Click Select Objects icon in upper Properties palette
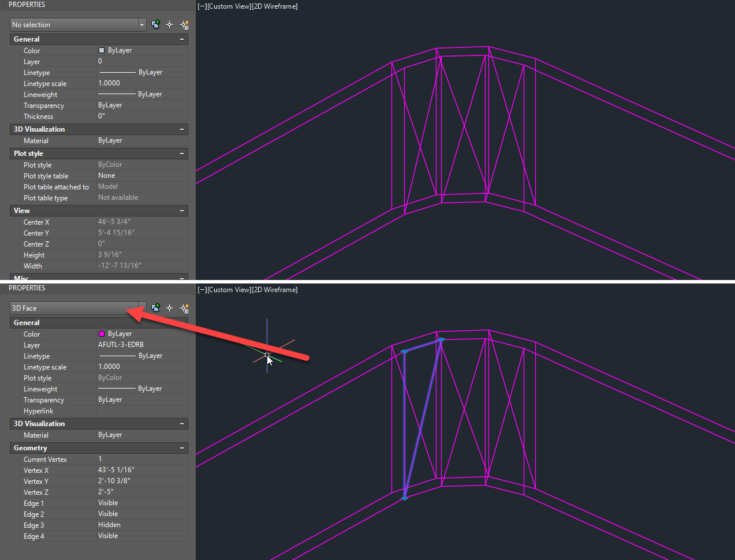Screen dimensions: 735x560 pyautogui.click(x=169, y=25)
